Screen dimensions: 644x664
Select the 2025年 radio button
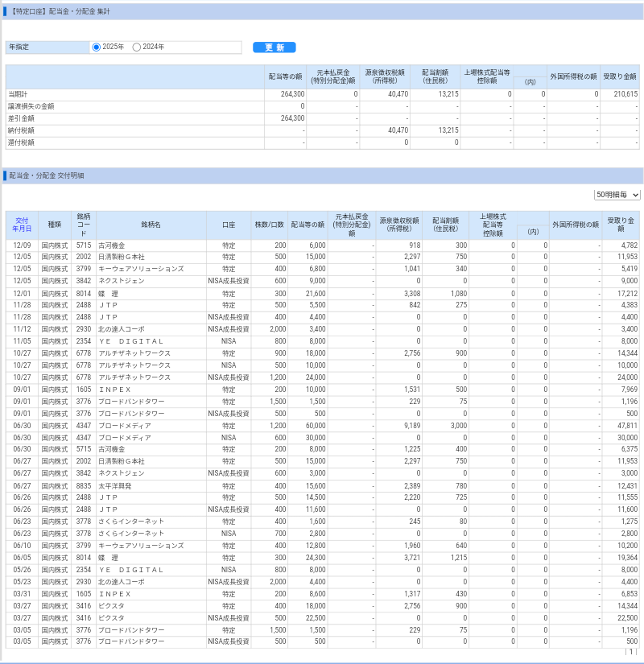[97, 47]
